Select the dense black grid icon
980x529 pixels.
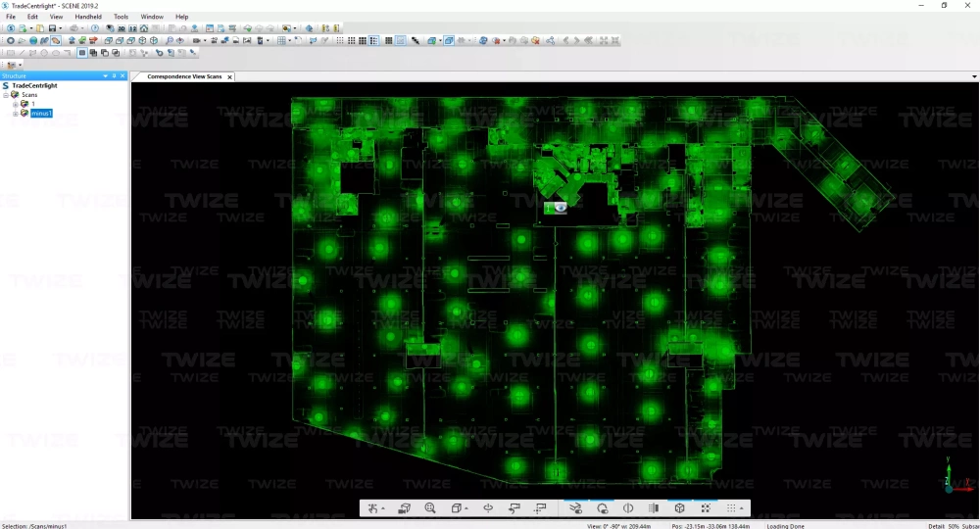[389, 40]
